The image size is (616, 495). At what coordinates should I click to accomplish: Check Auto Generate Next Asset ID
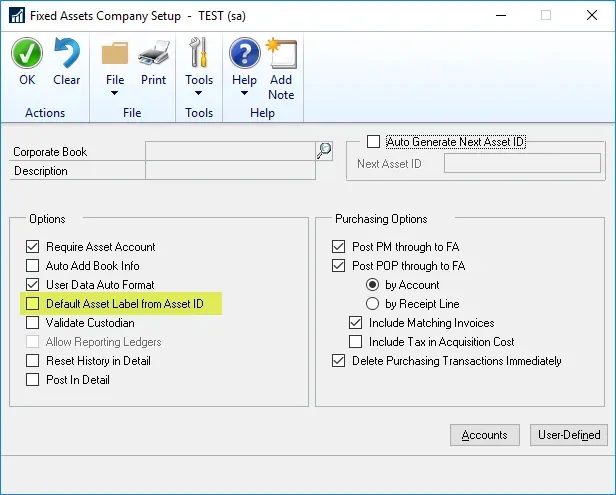point(374,142)
